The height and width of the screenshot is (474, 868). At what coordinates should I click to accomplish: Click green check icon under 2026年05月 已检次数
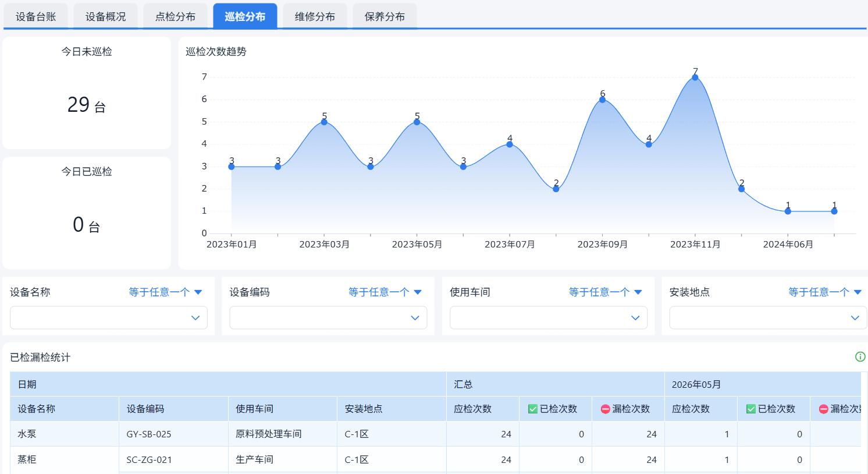click(x=750, y=409)
